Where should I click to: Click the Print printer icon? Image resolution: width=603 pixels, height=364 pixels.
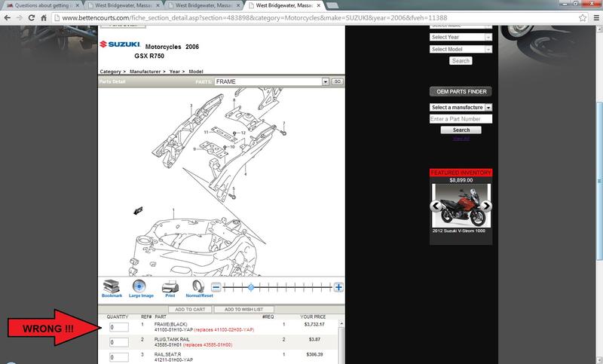[x=170, y=286]
